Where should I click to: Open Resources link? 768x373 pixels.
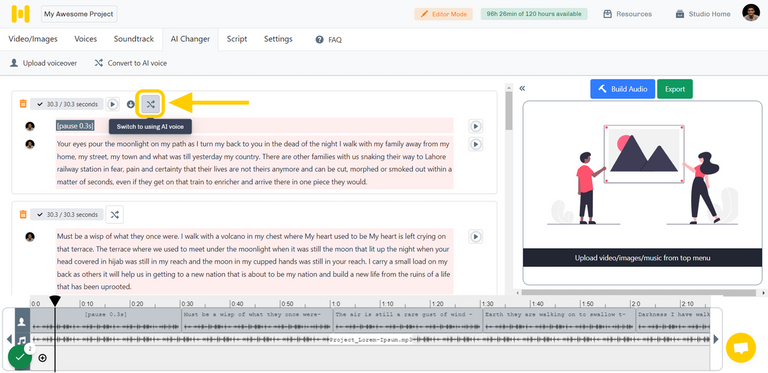tap(627, 14)
